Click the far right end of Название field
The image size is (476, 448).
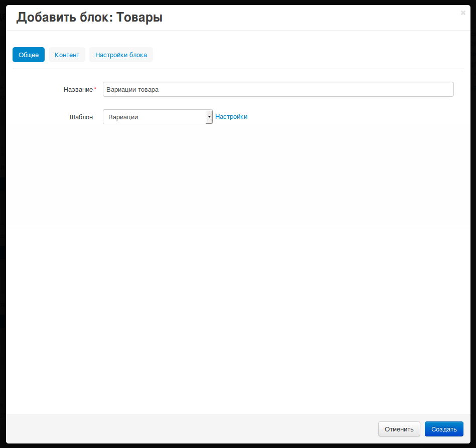(449, 89)
